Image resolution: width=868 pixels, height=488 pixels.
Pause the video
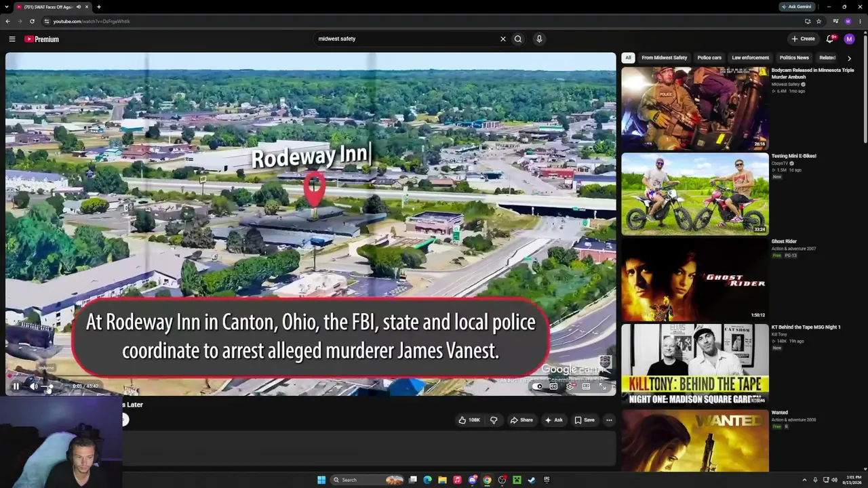(16, 386)
